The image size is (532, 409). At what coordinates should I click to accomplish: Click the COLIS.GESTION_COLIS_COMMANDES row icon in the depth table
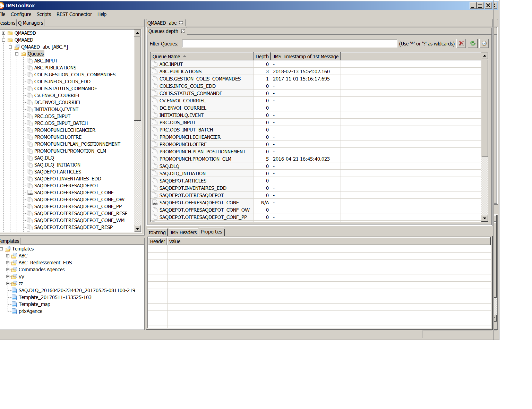[x=155, y=79]
